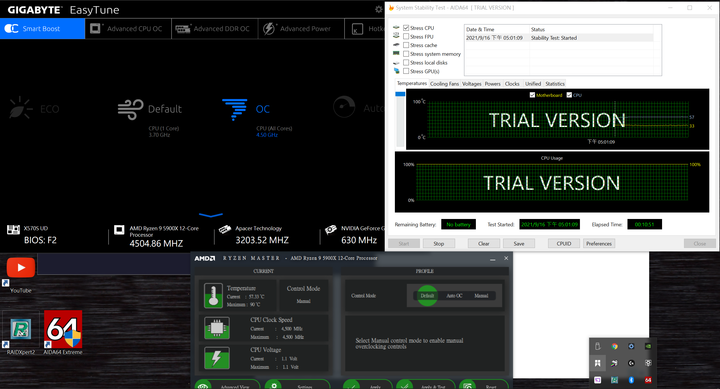Image resolution: width=720 pixels, height=389 pixels.
Task: Uncheck Stress CPU in AIDA64
Action: 406,28
